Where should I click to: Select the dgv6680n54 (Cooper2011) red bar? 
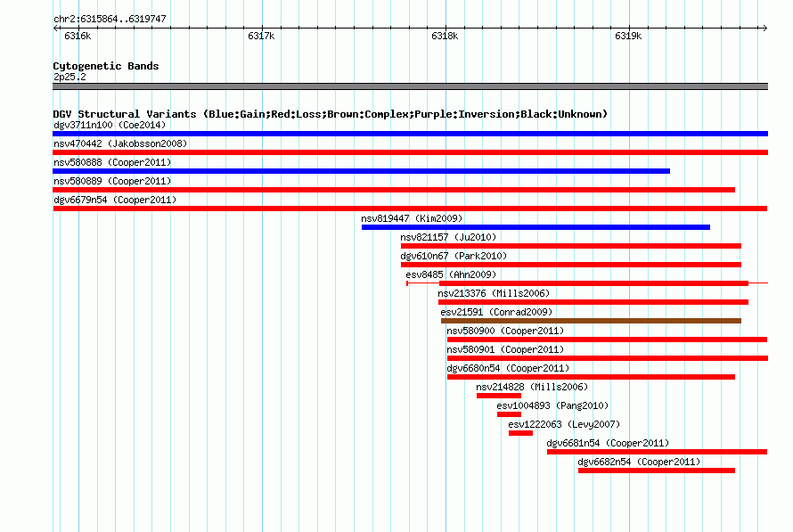[x=592, y=377]
